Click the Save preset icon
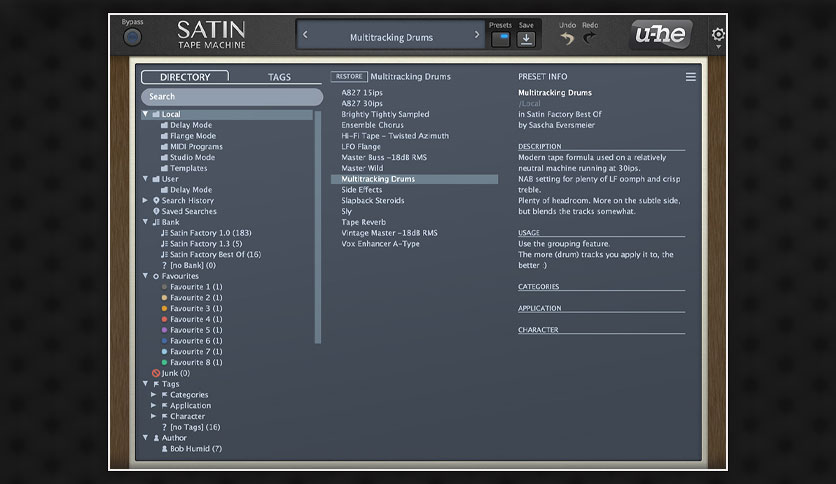Image resolution: width=836 pixels, height=484 pixels. [526, 39]
